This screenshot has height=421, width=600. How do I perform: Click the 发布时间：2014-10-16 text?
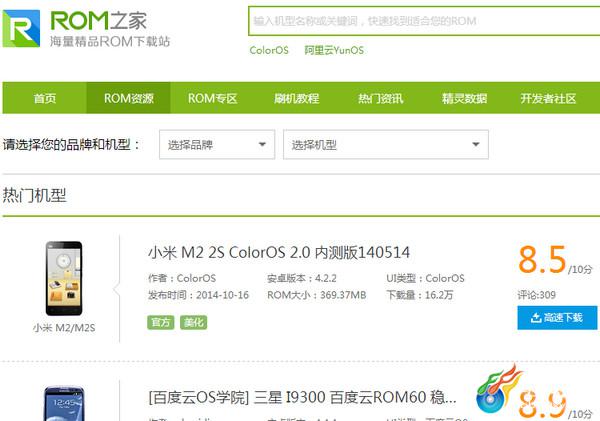(198, 295)
